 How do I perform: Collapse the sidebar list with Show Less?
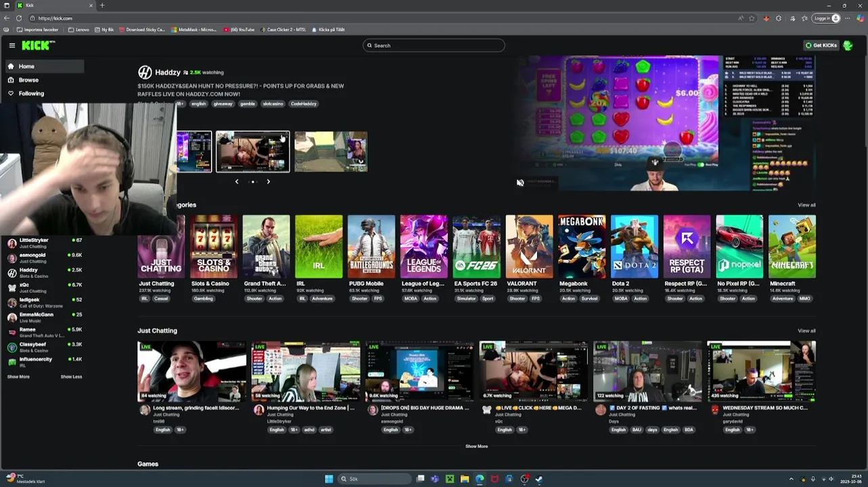click(x=71, y=377)
